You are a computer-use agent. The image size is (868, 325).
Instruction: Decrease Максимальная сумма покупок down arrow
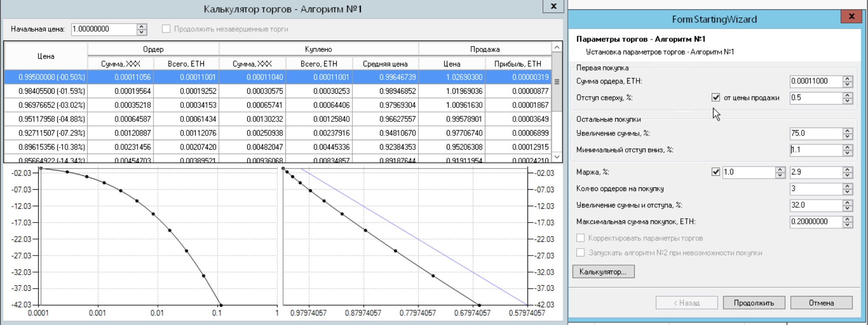(x=848, y=225)
